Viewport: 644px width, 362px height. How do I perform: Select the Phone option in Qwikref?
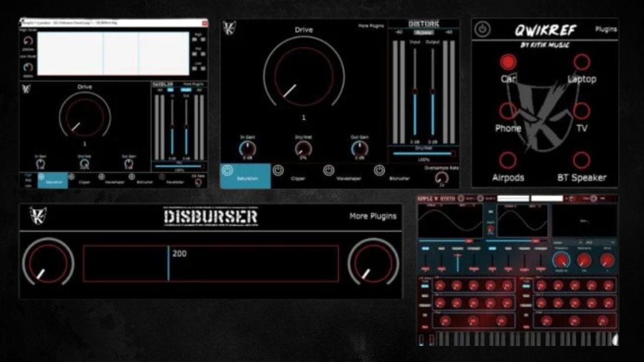508,111
